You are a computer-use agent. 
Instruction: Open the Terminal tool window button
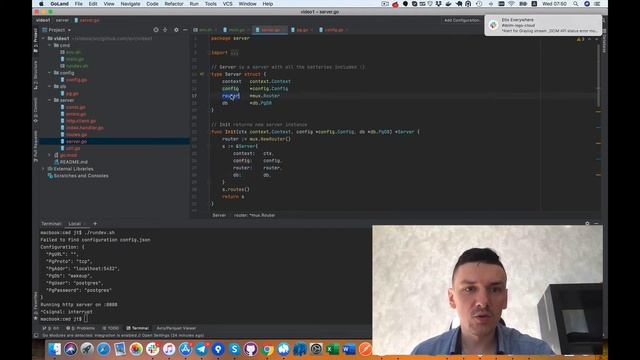(138, 328)
